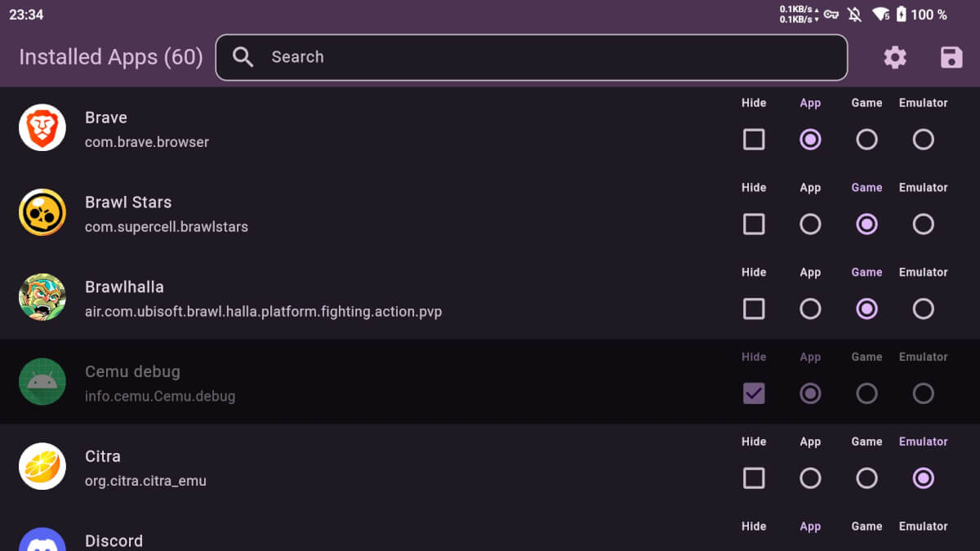Image resolution: width=980 pixels, height=551 pixels.
Task: Click the 'Brave' app name
Action: 106,118
